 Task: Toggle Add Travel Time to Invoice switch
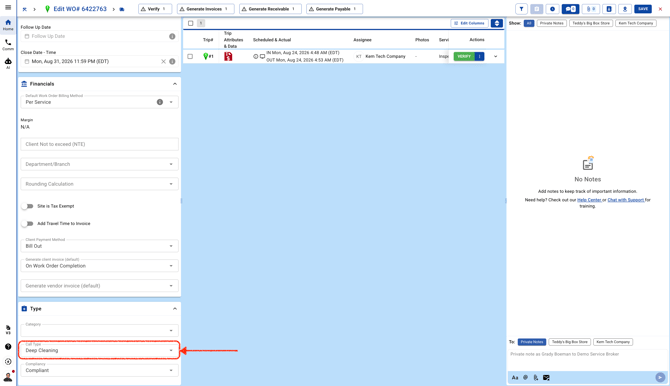(x=27, y=224)
